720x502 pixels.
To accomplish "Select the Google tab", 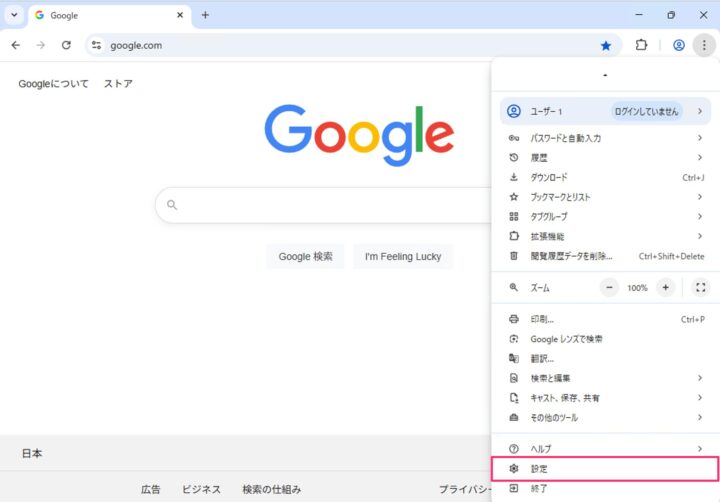I will (109, 16).
